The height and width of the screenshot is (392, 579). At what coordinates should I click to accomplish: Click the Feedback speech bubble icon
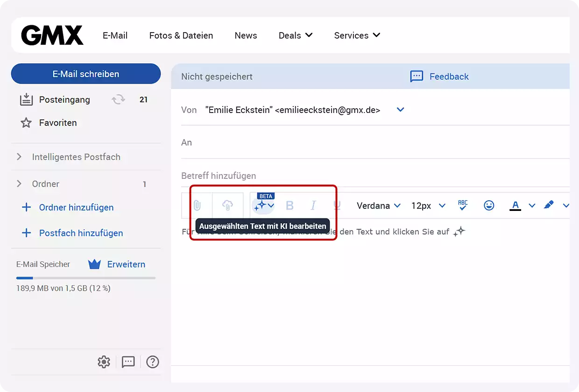click(x=417, y=77)
